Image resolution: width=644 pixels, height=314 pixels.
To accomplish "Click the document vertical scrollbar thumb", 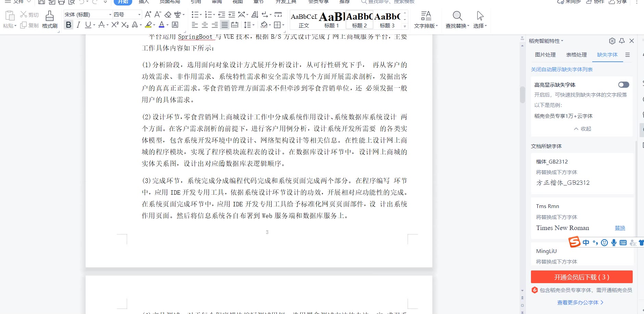I will tap(522, 95).
